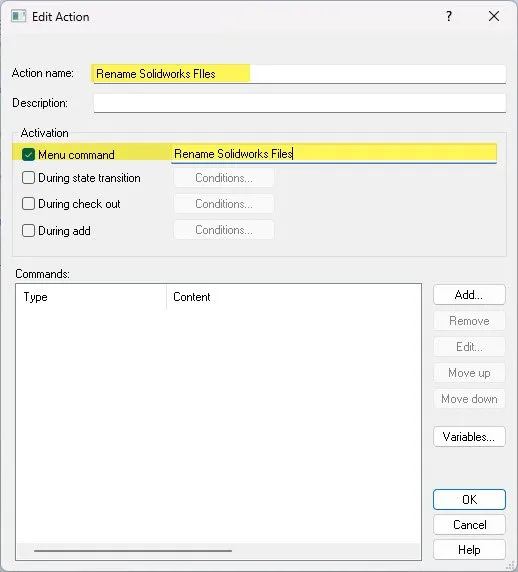This screenshot has height=572, width=518.
Task: Click the Cancel button
Action: tap(469, 525)
